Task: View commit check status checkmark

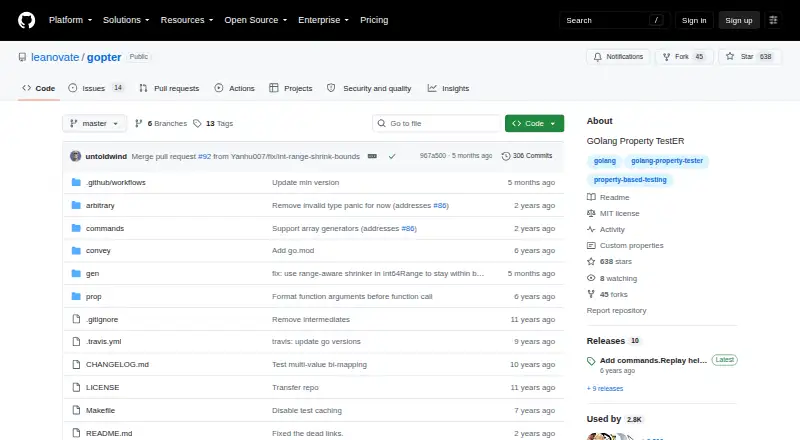Action: click(x=392, y=156)
